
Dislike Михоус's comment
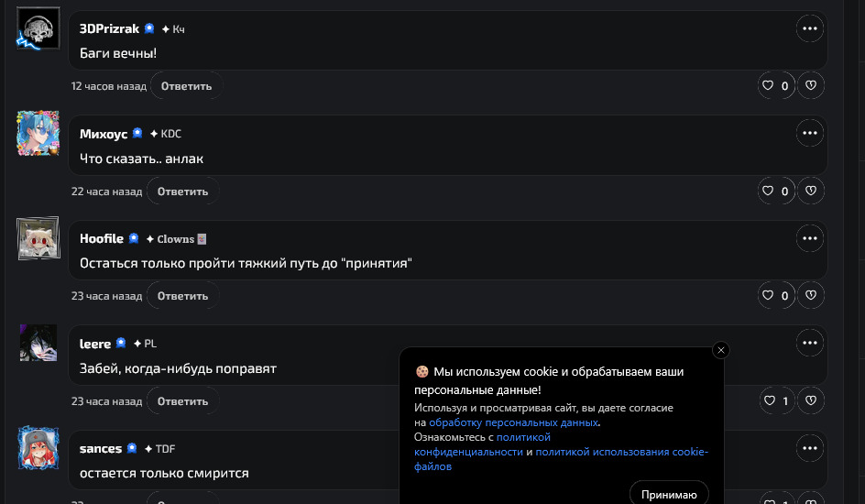point(811,192)
